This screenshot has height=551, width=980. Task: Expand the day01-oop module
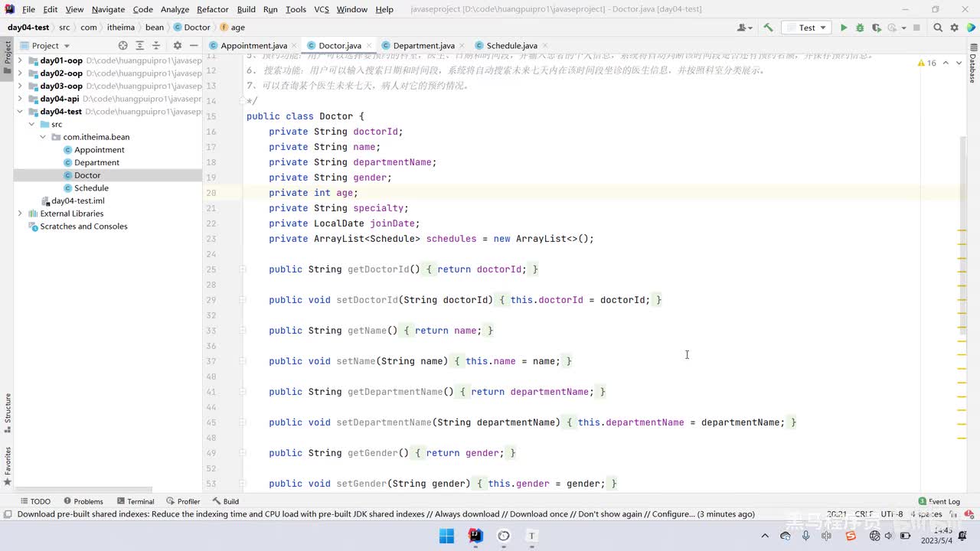[x=20, y=60]
